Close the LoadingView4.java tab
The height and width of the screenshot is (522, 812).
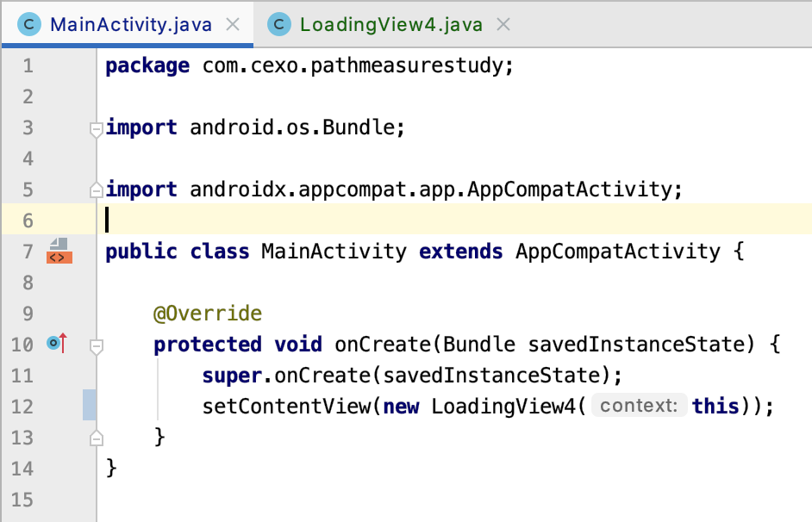(x=503, y=24)
